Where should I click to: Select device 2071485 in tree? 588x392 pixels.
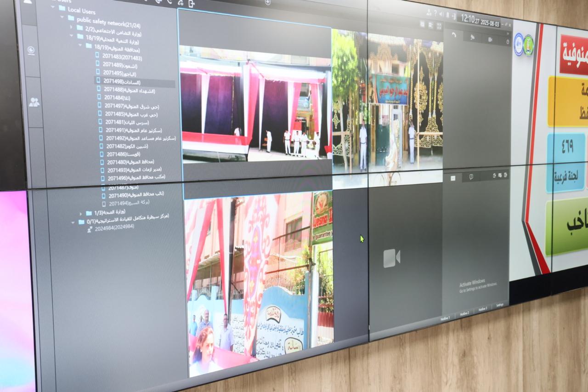(128, 114)
